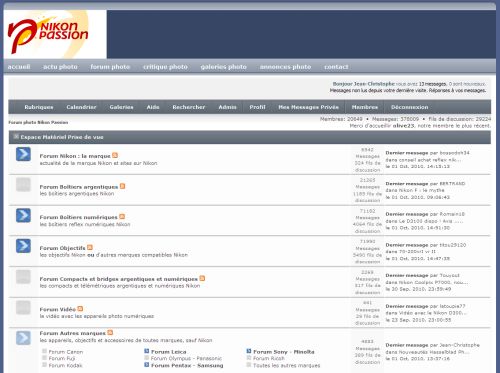Click the small icon beside Forum Kodak
The image size is (500, 373).
click(44, 365)
